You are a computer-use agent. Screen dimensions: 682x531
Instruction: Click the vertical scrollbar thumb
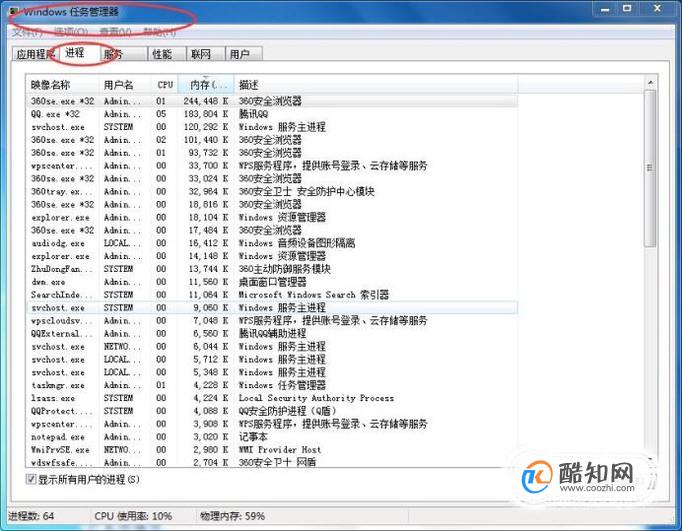click(650, 169)
